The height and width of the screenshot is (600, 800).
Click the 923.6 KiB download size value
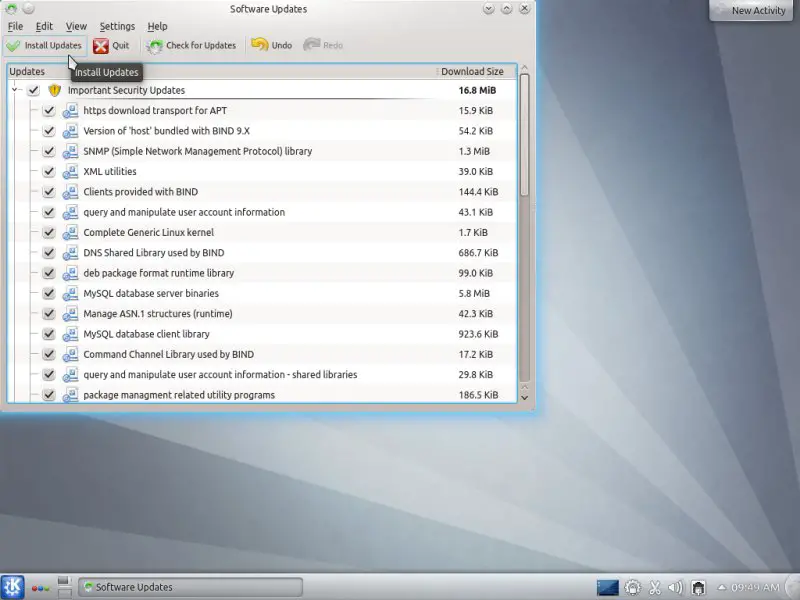coord(478,334)
